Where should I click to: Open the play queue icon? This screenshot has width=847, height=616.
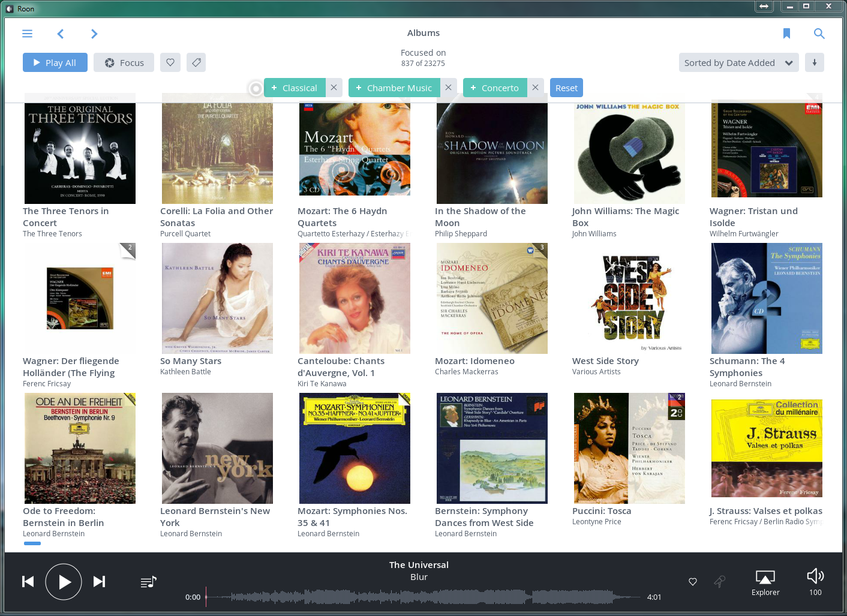coord(148,582)
